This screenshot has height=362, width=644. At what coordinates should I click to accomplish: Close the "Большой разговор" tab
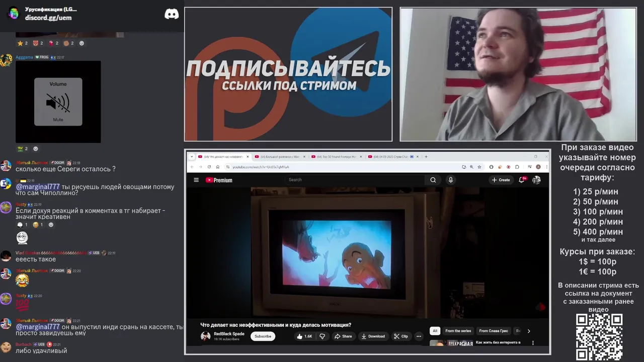[304, 156]
